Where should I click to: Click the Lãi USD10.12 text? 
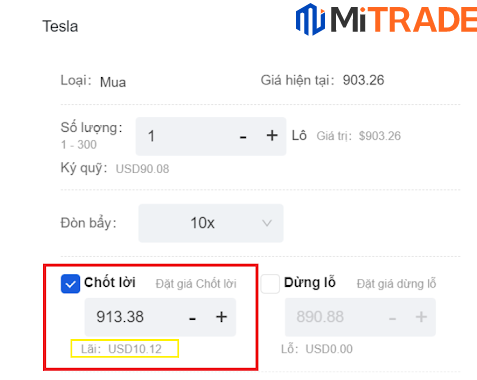pyautogui.click(x=121, y=349)
